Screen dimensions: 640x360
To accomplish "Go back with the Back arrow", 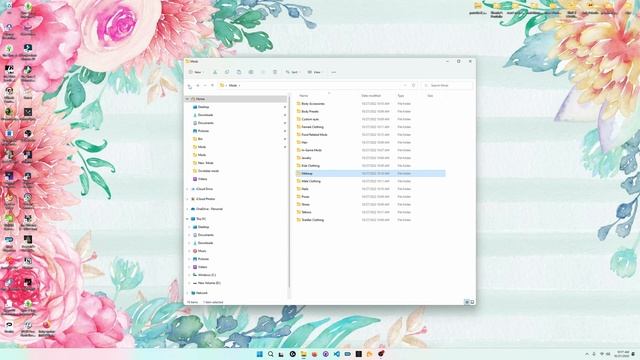I will pos(190,86).
